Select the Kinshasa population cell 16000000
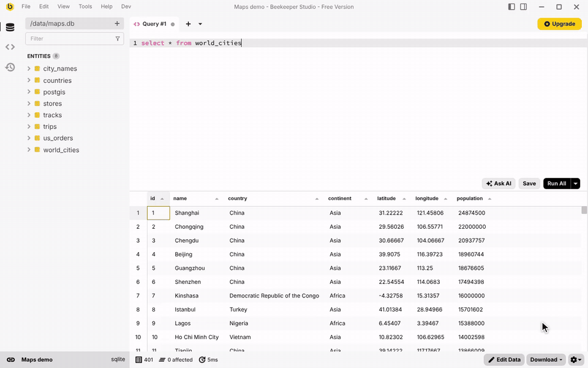The image size is (588, 368). click(473, 296)
